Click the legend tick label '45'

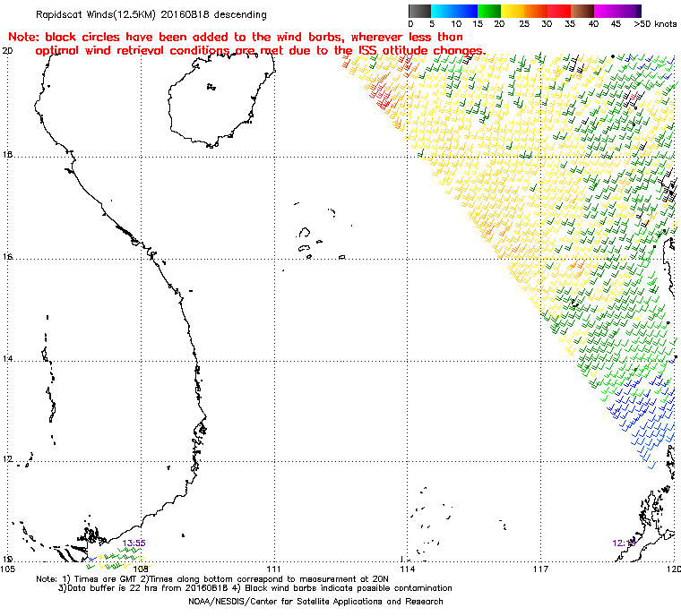tap(616, 24)
